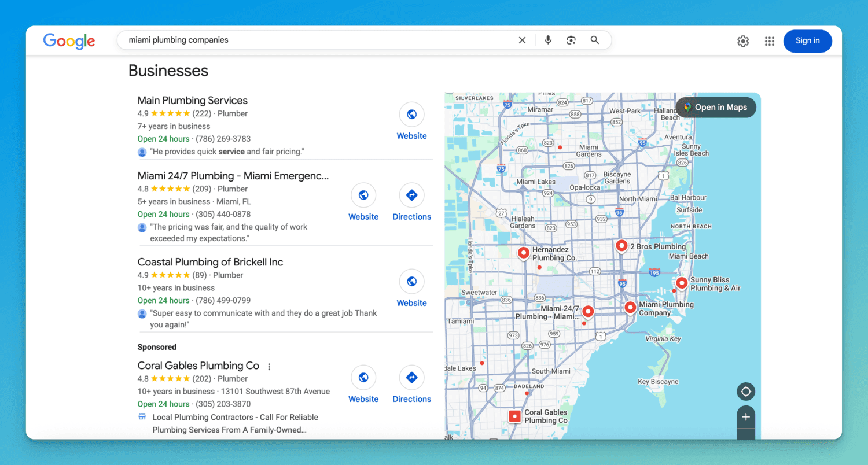
Task: Click the Google logo
Action: (69, 41)
